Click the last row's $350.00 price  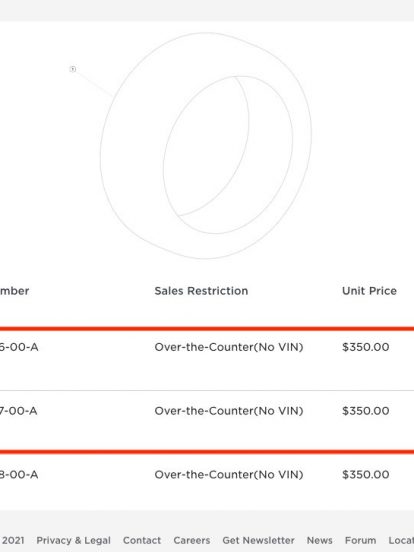tap(366, 475)
